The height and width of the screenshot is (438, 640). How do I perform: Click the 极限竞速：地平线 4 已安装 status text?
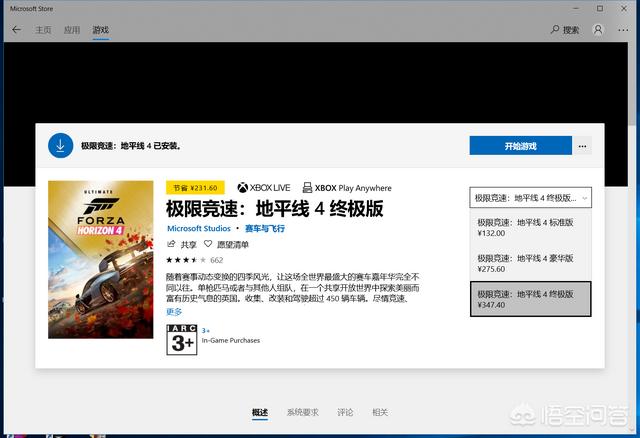[x=131, y=146]
